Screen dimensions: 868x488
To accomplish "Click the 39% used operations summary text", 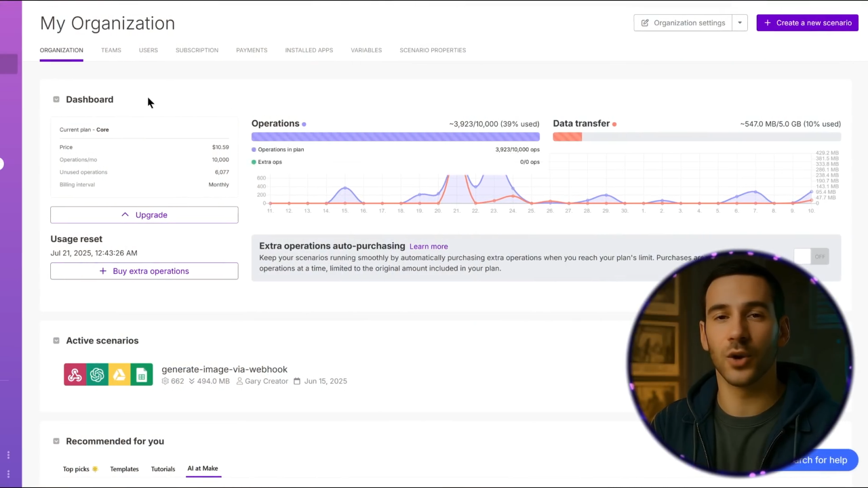I will [x=494, y=124].
